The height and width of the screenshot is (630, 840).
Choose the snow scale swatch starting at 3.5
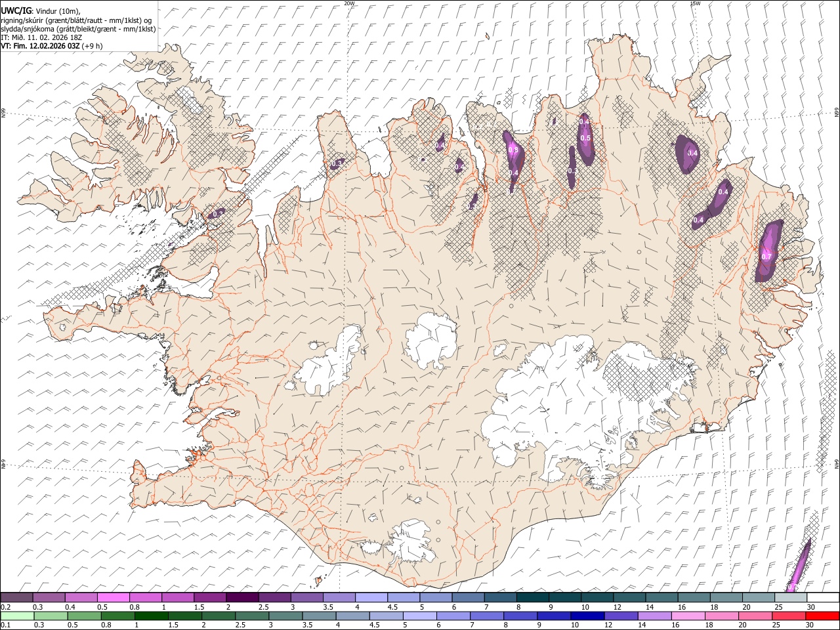pyautogui.click(x=339, y=597)
